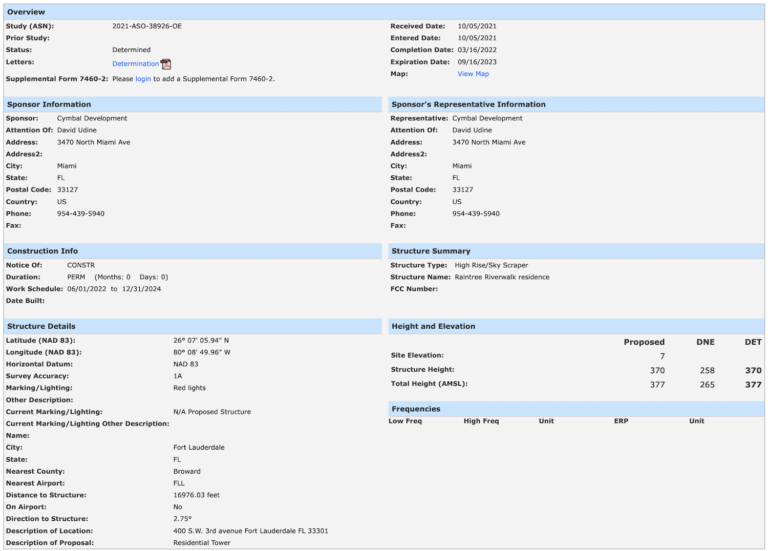
Task: Select Nearest Airport value FLL
Action: [179, 483]
